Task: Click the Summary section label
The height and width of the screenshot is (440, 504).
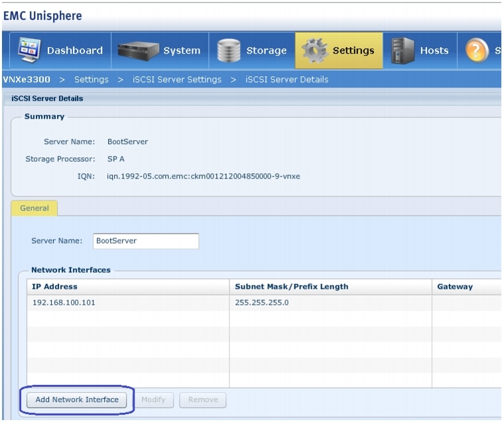Action: click(44, 116)
